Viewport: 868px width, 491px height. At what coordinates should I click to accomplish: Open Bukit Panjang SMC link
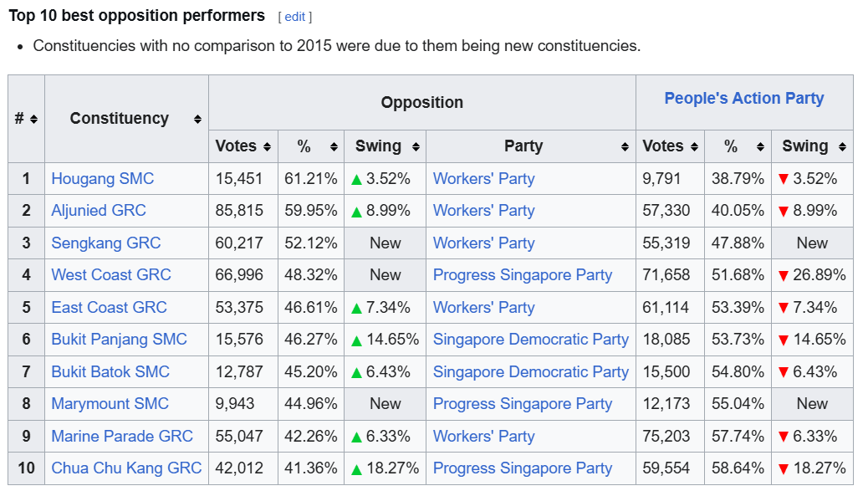click(119, 340)
